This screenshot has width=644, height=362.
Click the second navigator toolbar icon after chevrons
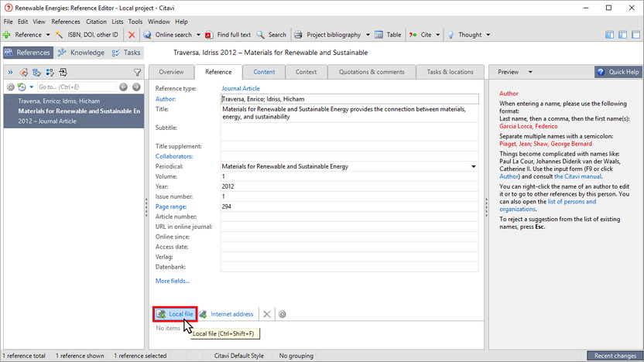point(37,72)
